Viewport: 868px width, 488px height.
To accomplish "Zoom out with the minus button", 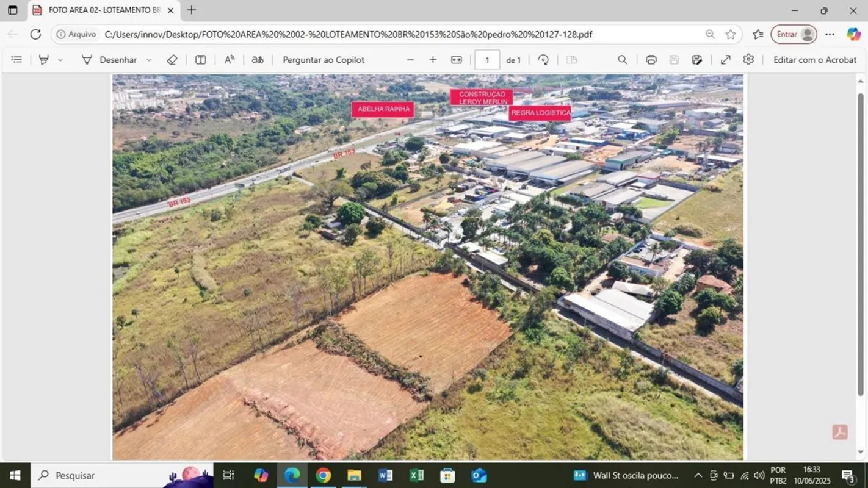I will click(x=410, y=60).
